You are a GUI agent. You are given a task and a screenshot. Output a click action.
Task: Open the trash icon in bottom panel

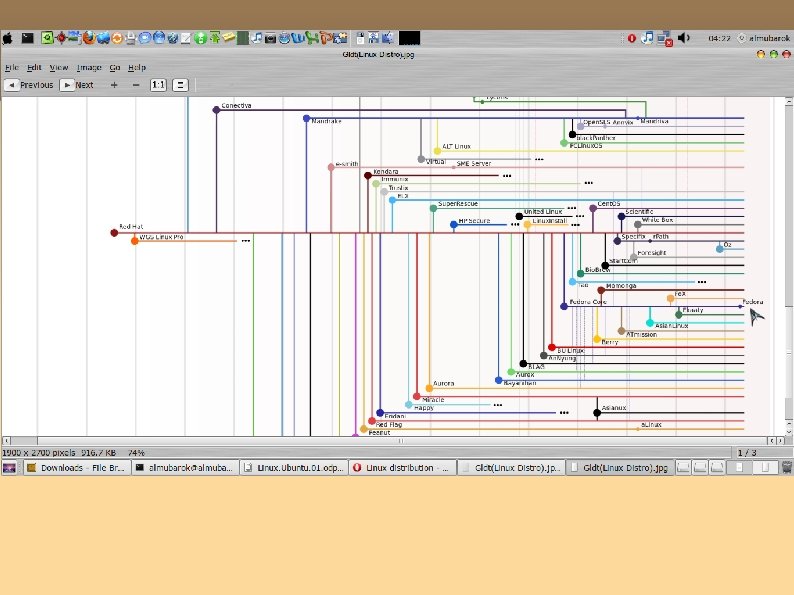click(786, 467)
